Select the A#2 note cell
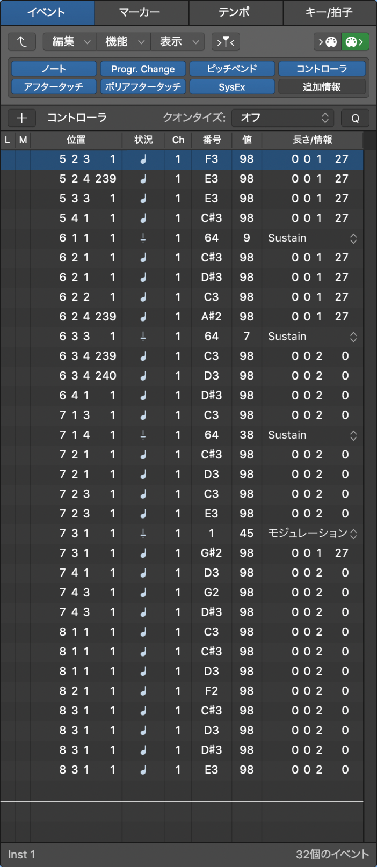Screen dimensions: 377x868 coord(212,317)
